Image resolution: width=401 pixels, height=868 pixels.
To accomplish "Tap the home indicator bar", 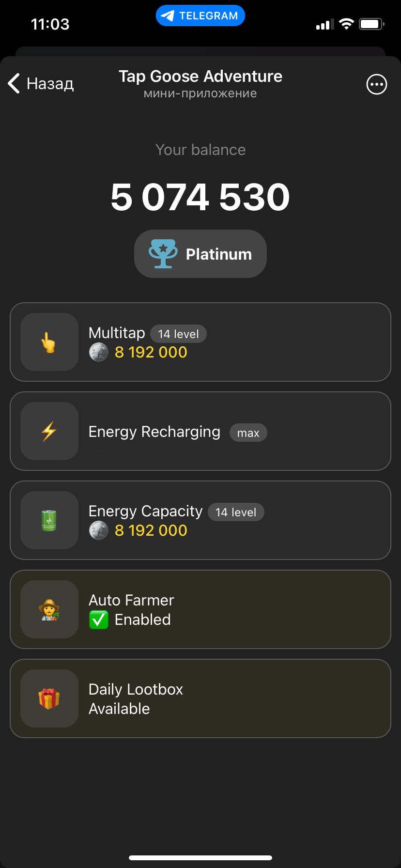I will pyautogui.click(x=200, y=857).
